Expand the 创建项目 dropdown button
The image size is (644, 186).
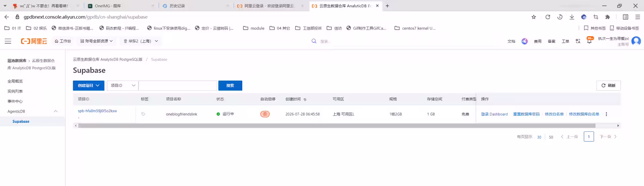[x=89, y=86]
